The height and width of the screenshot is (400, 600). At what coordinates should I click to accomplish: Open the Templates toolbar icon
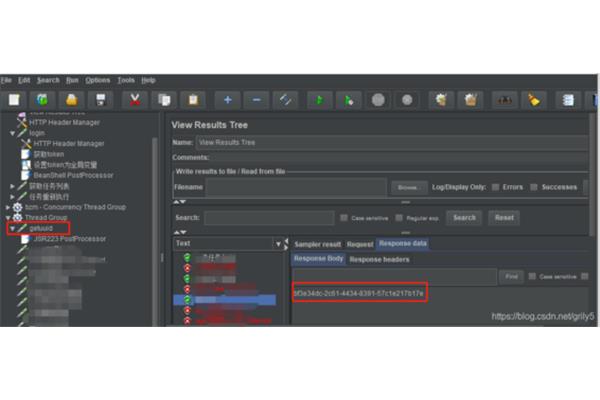tap(42, 100)
